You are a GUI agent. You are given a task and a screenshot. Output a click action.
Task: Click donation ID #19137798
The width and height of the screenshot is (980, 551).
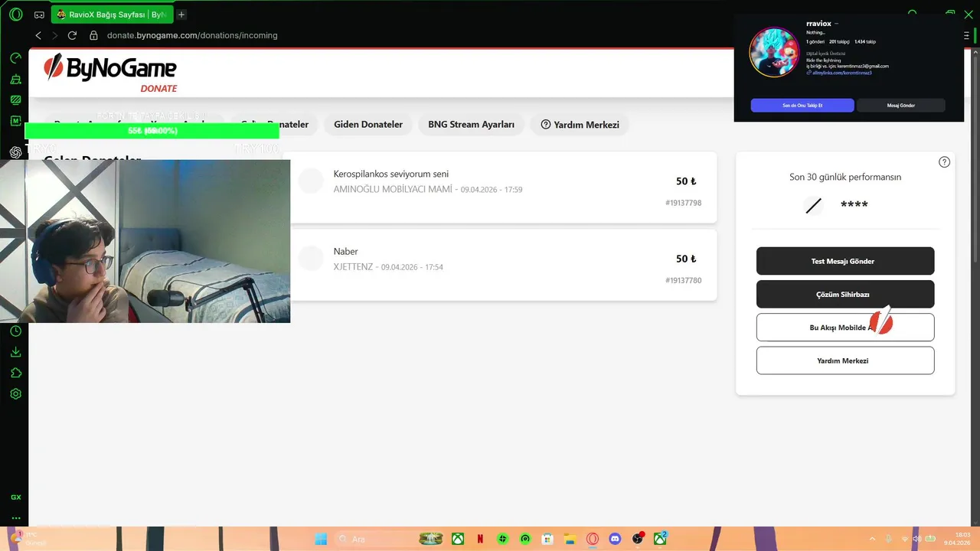coord(683,203)
